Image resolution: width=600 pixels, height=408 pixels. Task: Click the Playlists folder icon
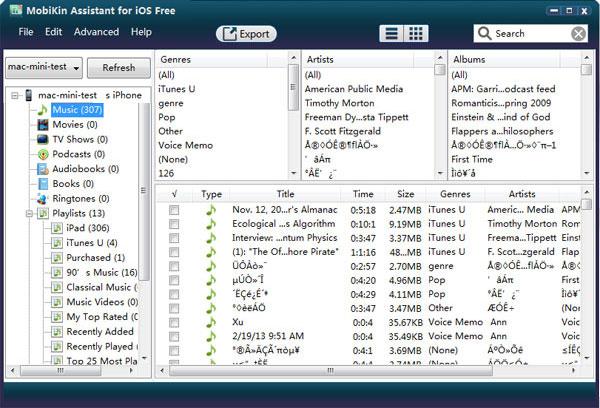(x=43, y=213)
